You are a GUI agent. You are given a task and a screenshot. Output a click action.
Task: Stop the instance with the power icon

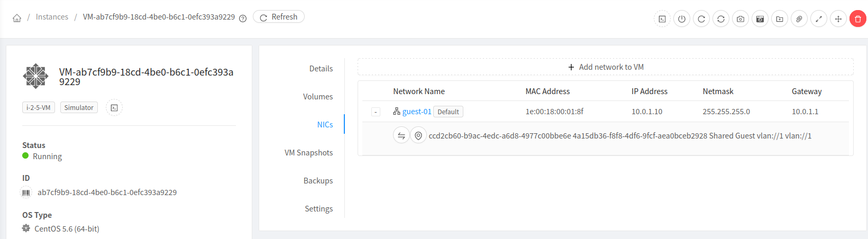coord(682,19)
